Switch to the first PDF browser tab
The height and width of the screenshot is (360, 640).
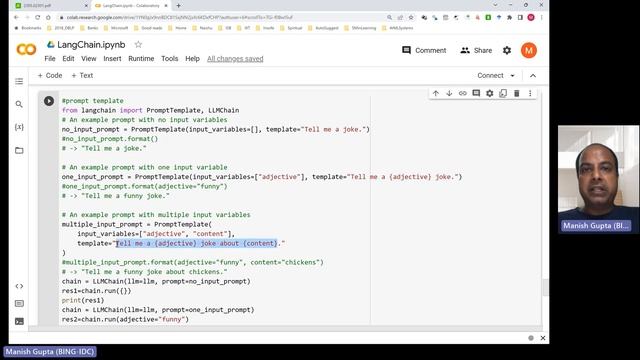[x=51, y=6]
